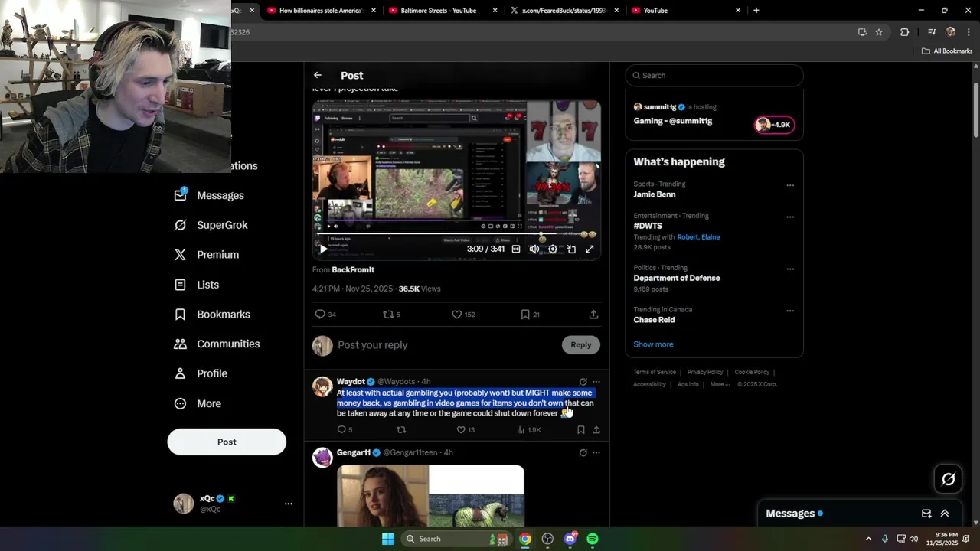This screenshot has width=980, height=551.
Task: Open Lists in the sidebar
Action: (197, 285)
